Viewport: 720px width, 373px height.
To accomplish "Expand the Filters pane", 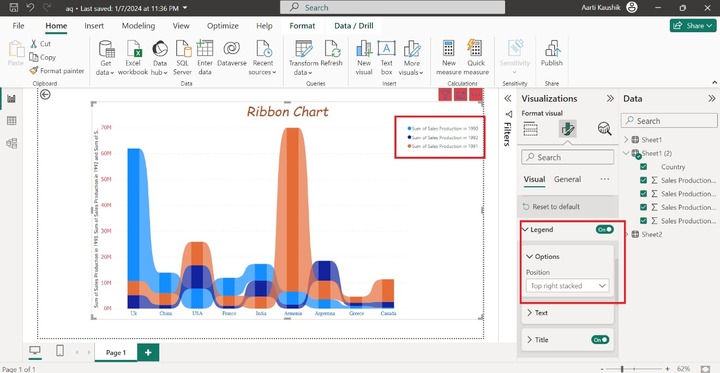I will coord(507,98).
